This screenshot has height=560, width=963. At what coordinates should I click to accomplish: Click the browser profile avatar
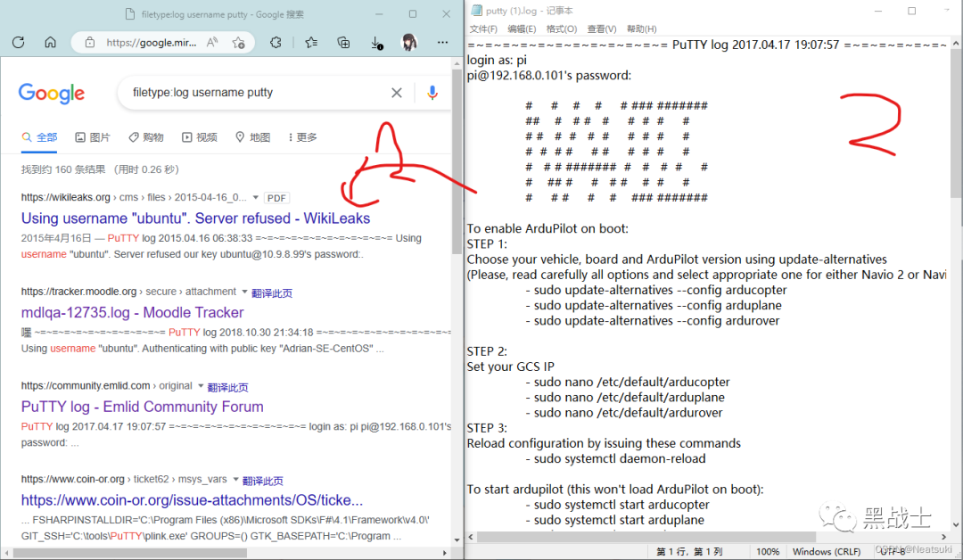coord(409,43)
